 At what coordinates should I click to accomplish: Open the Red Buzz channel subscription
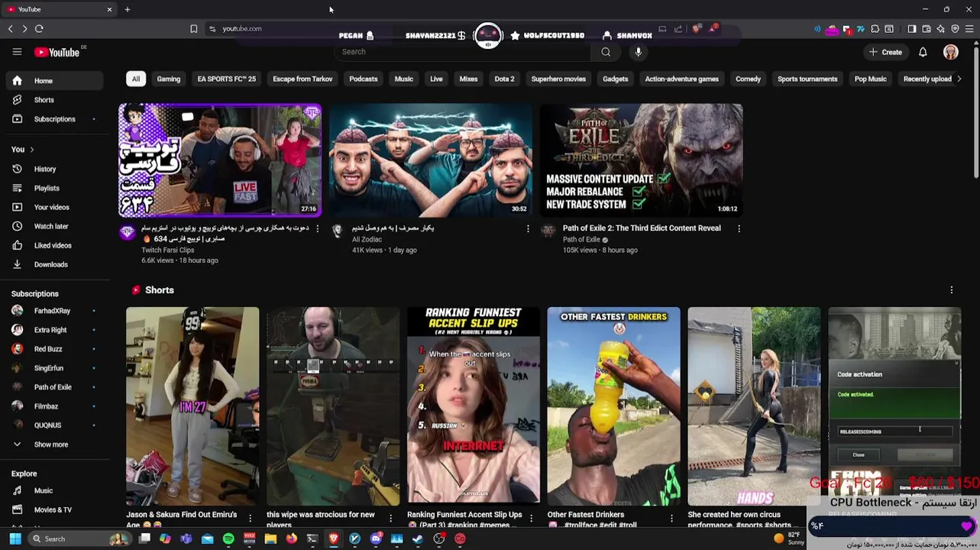(x=54, y=349)
